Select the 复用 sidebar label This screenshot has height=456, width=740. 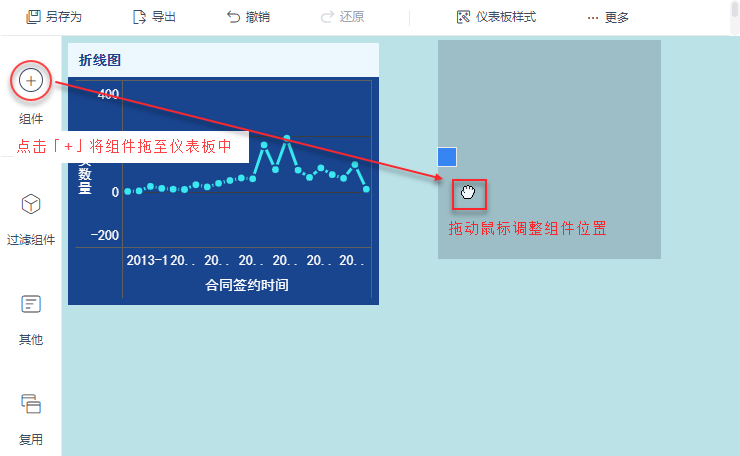31,439
